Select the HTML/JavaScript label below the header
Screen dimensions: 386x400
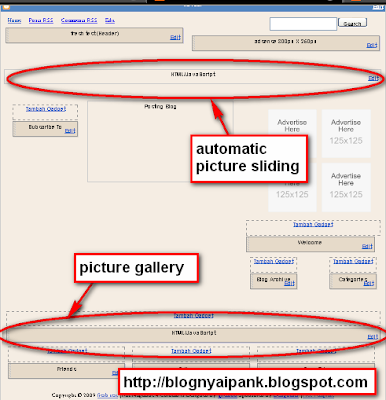point(193,74)
